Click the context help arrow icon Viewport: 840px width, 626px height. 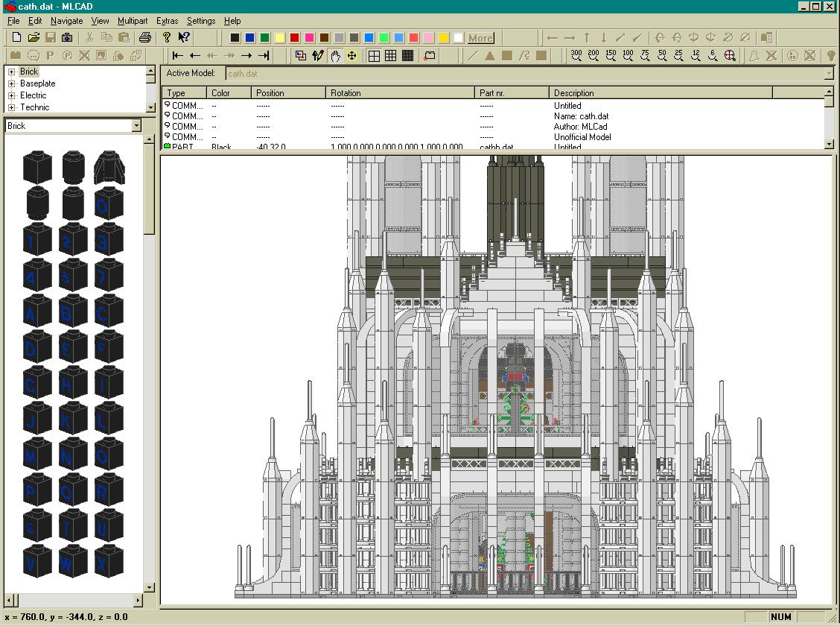point(184,37)
